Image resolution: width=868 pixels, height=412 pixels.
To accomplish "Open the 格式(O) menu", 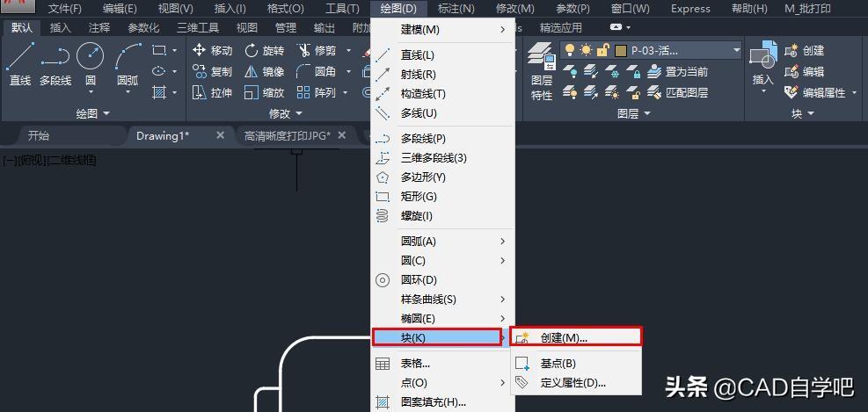I will [285, 9].
